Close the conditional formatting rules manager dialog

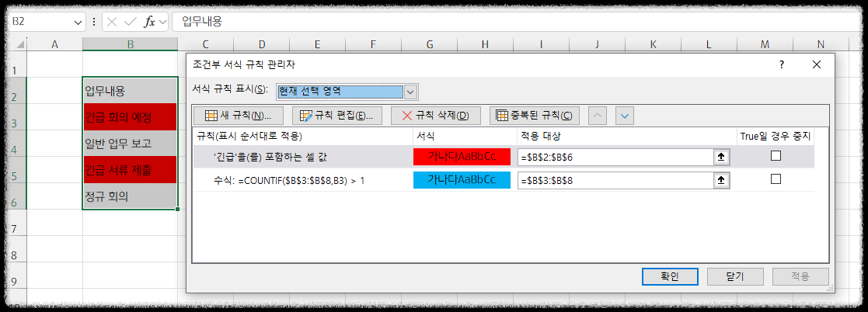click(817, 64)
